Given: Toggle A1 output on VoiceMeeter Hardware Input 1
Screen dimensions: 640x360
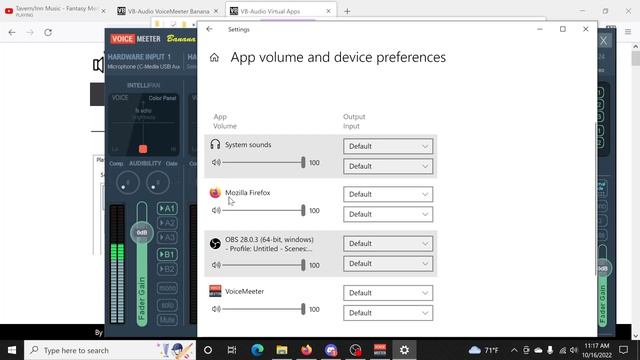Looking at the screenshot, I should (x=167, y=209).
